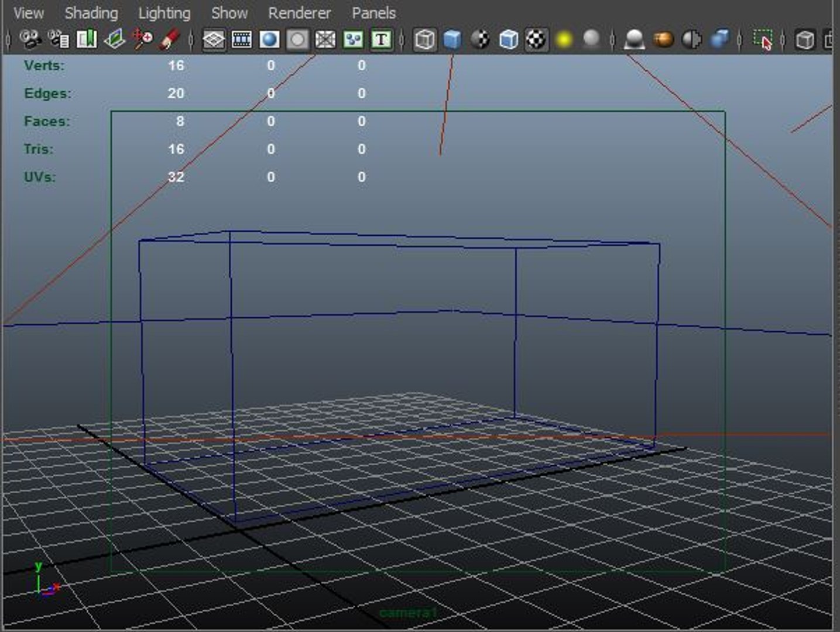Toggle Use Default Material

point(481,40)
